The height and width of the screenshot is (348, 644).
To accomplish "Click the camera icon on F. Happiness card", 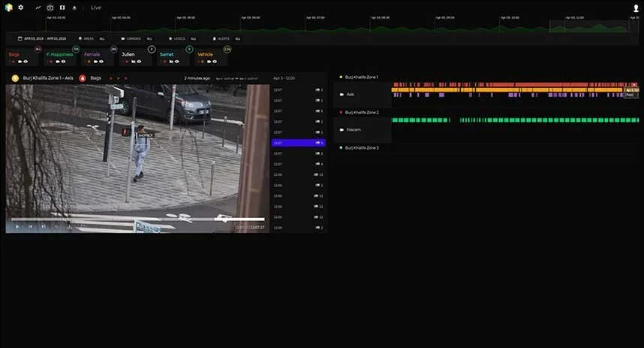I will pyautogui.click(x=58, y=62).
